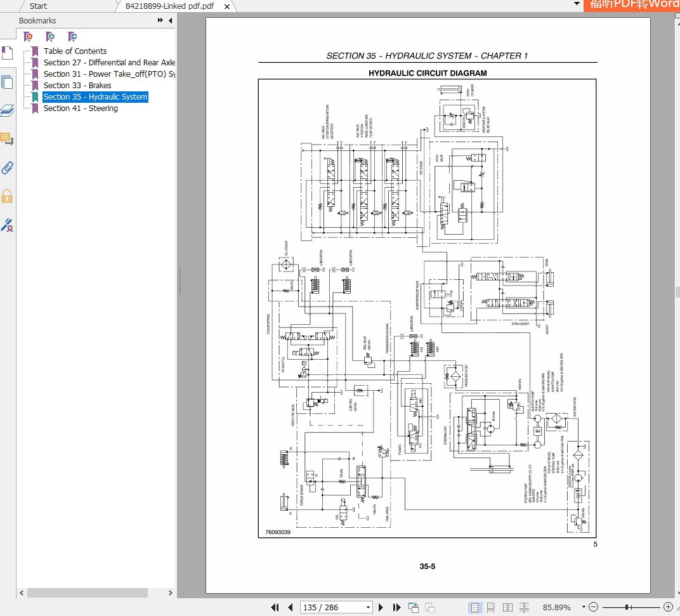The image size is (680, 616).
Task: Open the pages thumbnail panel icon
Action: point(7,82)
